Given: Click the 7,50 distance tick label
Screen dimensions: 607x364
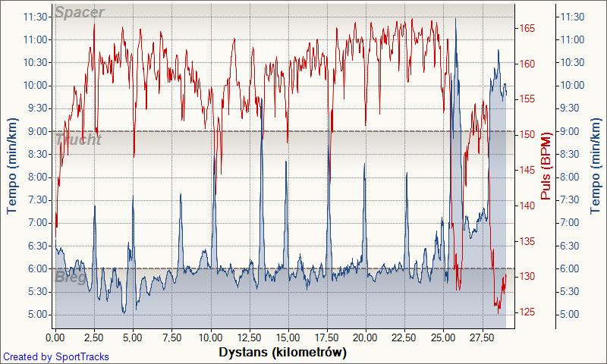Looking at the screenshot, I should click(171, 336).
